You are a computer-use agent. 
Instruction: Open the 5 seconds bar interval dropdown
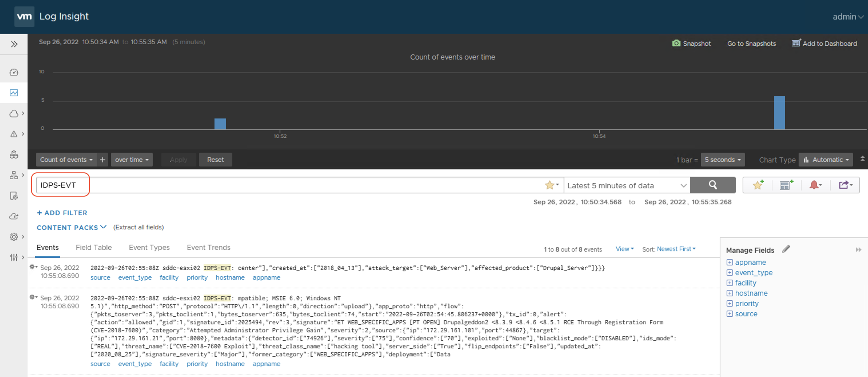[723, 160]
